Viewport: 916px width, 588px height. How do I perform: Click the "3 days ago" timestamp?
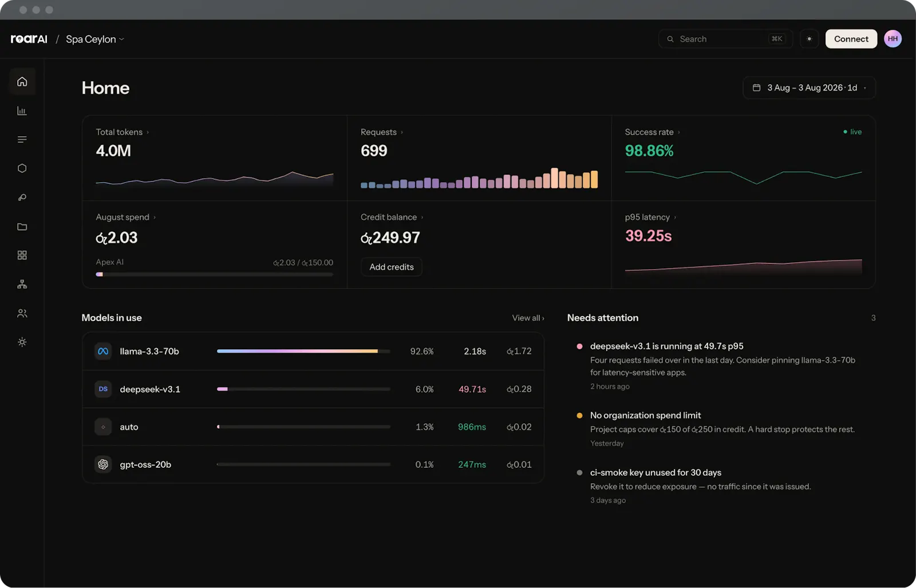point(608,500)
